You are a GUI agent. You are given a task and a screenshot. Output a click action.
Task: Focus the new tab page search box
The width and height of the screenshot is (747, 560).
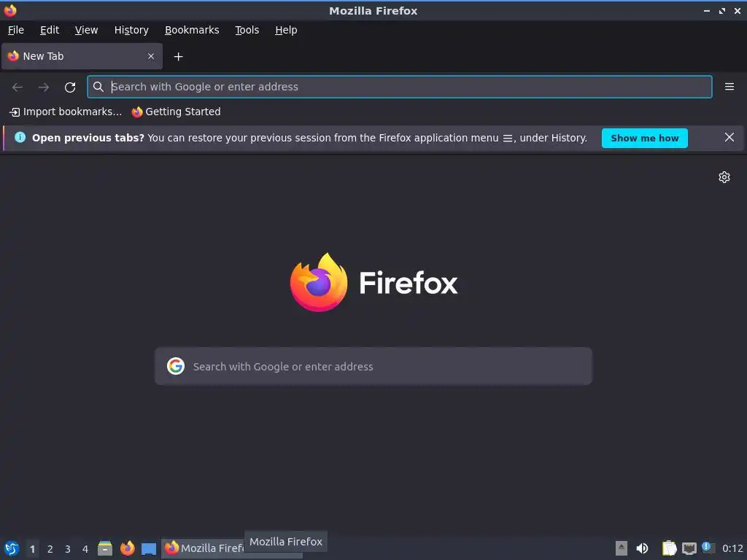click(373, 366)
